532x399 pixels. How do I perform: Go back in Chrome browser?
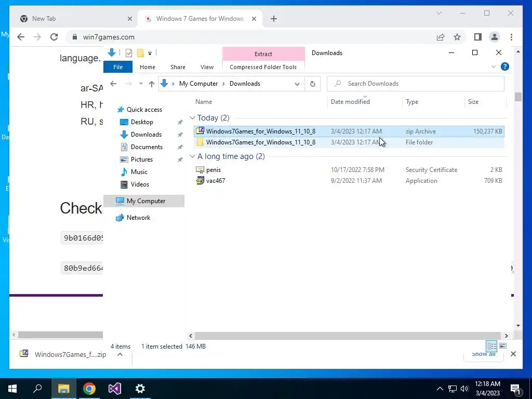(21, 37)
